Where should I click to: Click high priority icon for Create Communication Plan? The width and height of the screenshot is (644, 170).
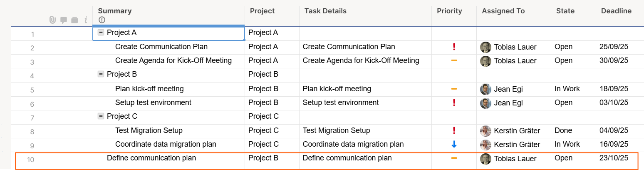(x=454, y=47)
